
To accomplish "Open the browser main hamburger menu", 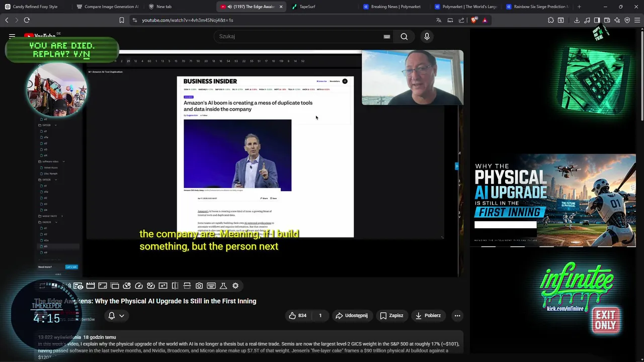I will coord(637,20).
